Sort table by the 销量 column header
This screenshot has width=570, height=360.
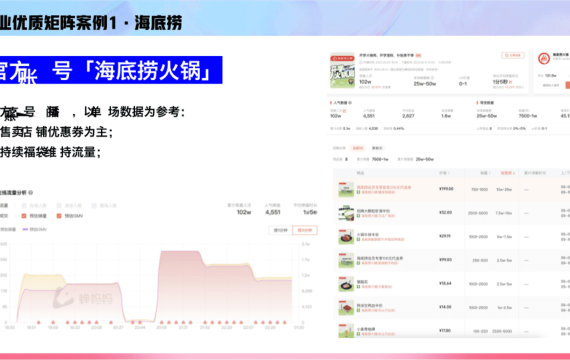tap(485, 173)
